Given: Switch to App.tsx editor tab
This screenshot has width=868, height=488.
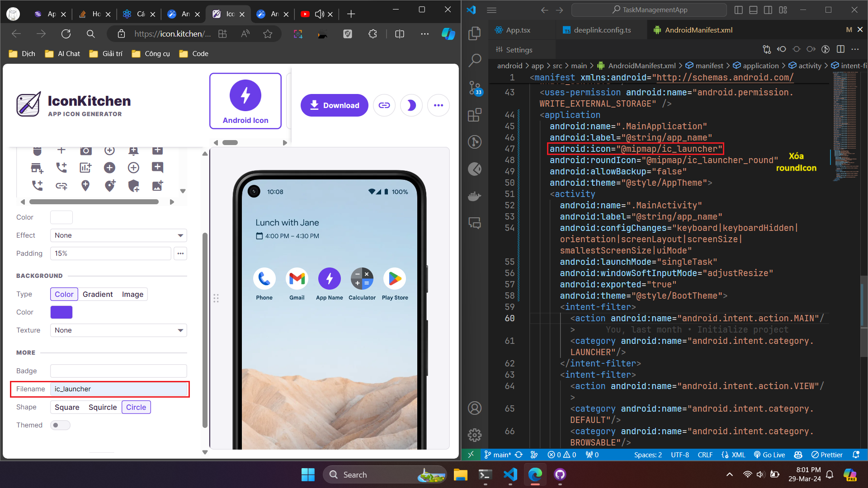Looking at the screenshot, I should [518, 30].
